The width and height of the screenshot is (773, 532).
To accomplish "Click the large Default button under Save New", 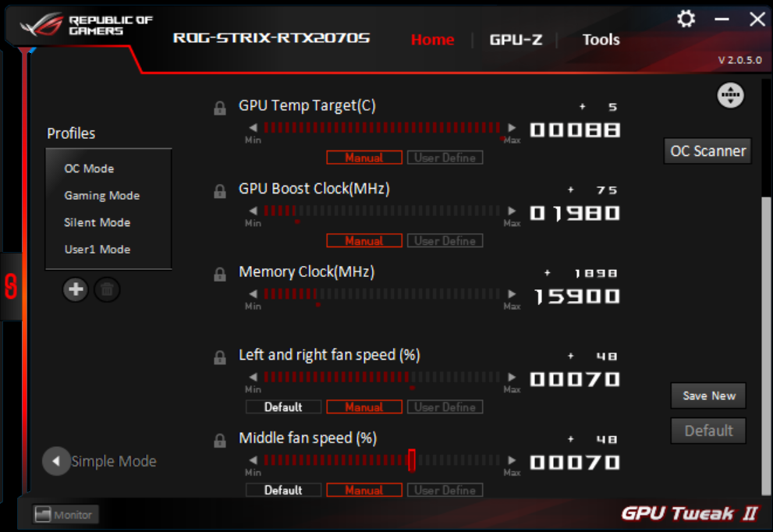I will 708,431.
